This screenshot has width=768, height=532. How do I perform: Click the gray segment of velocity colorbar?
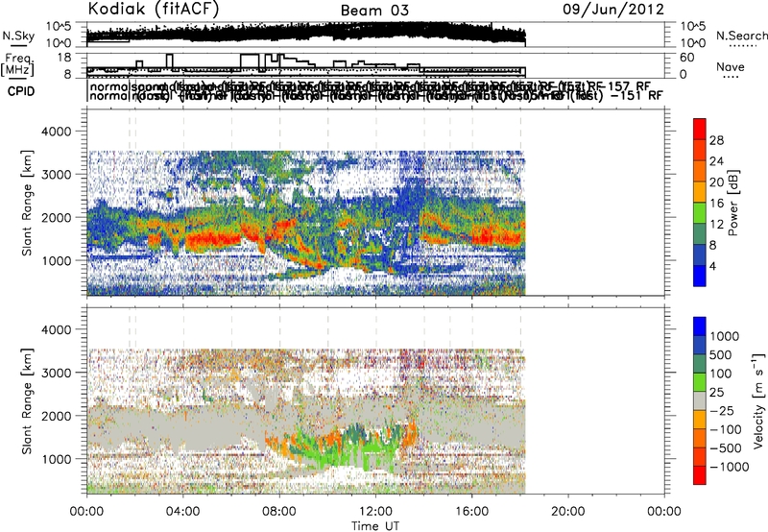(x=700, y=401)
